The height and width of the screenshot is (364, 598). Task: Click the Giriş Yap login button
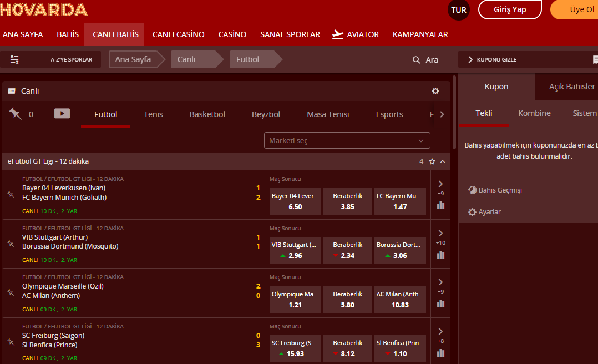(510, 9)
